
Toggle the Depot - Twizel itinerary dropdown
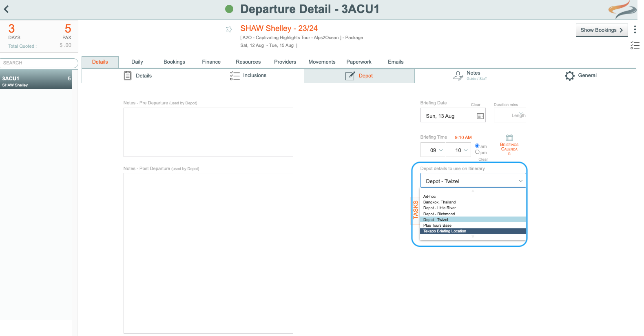(x=473, y=181)
